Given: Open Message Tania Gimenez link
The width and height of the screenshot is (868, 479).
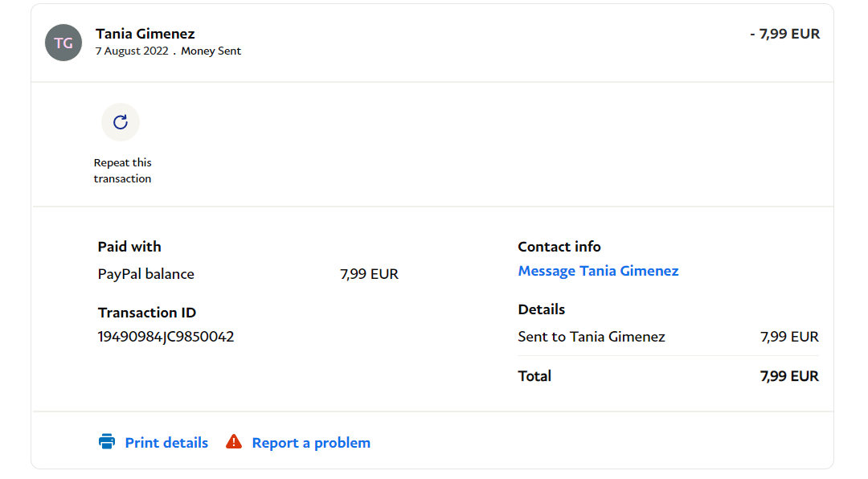Looking at the screenshot, I should tap(598, 271).
